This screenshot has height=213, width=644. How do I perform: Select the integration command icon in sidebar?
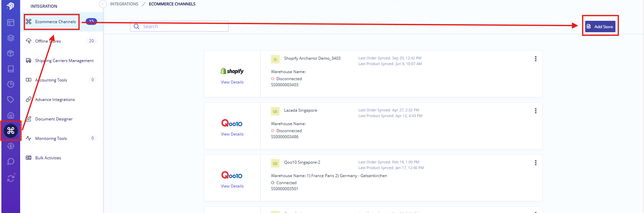coord(11,130)
